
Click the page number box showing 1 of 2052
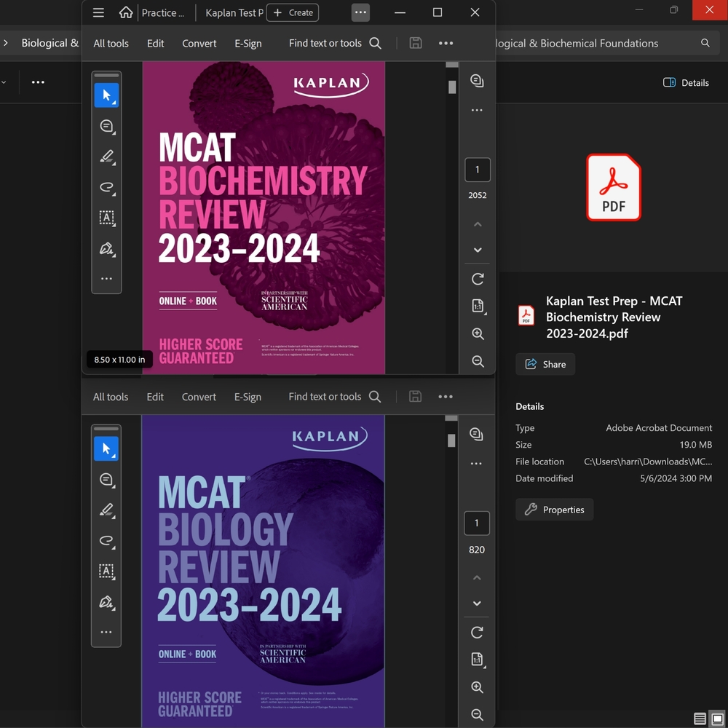478,170
